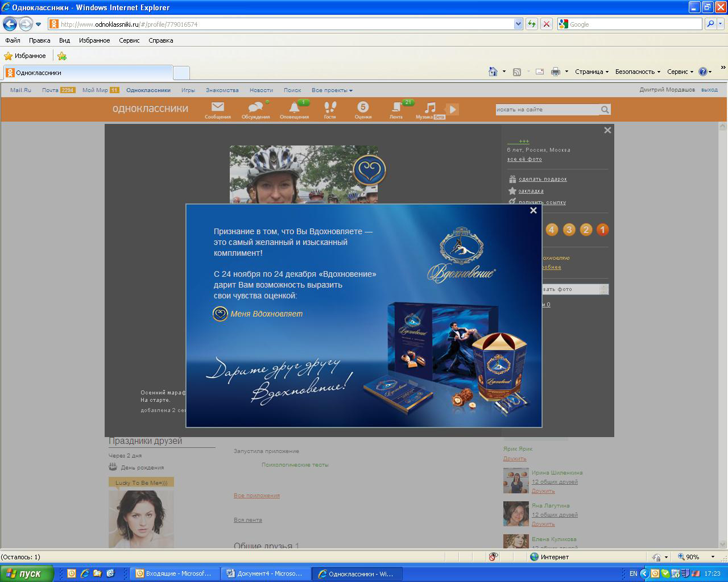Close the photo viewer overlay
The width and height of the screenshot is (728, 582).
coord(607,130)
